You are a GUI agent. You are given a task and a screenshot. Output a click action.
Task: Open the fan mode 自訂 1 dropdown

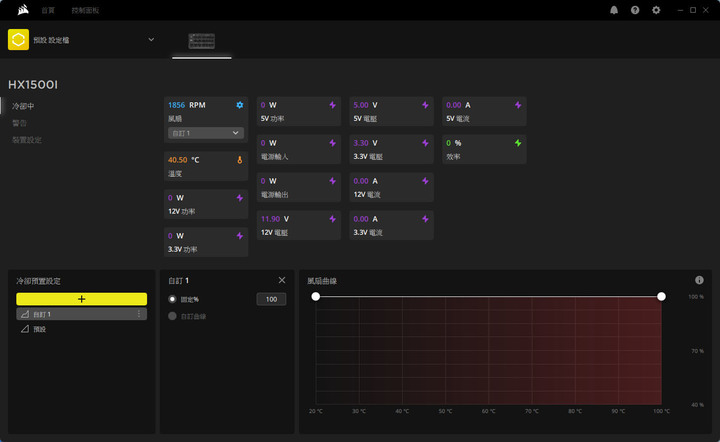pos(206,133)
